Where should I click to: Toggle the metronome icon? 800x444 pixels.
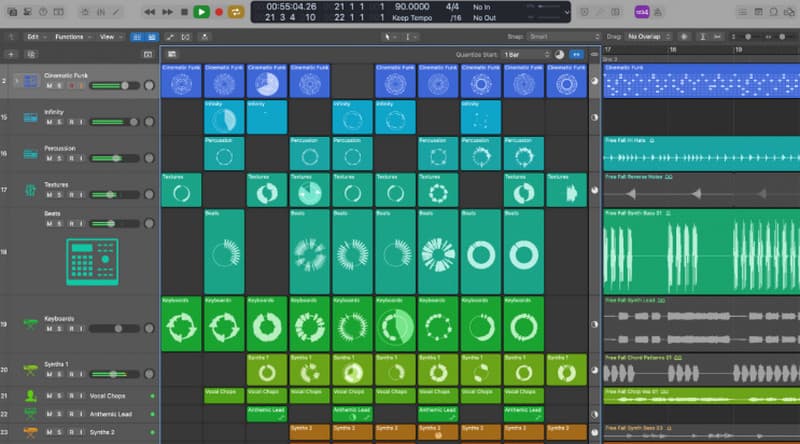pos(658,12)
